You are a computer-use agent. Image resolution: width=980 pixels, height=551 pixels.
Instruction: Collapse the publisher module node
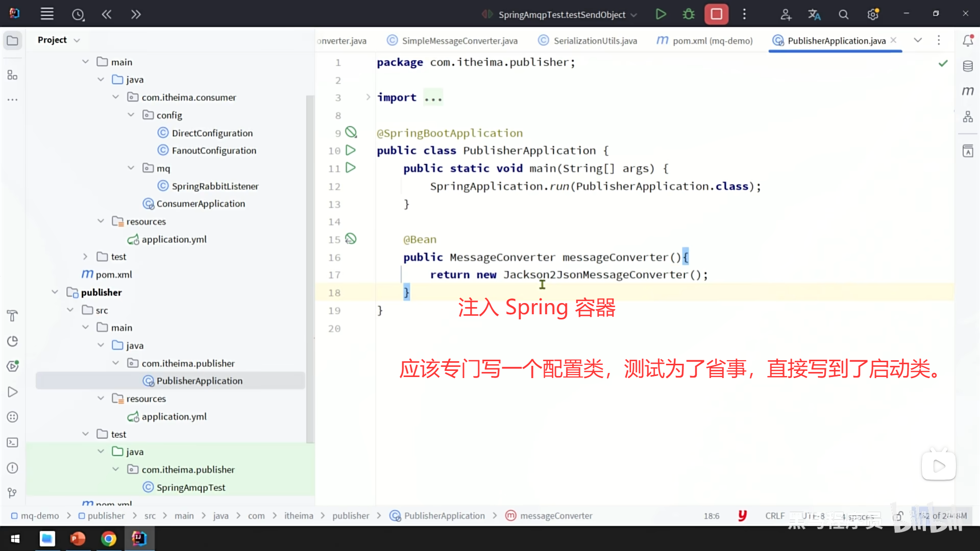point(55,292)
